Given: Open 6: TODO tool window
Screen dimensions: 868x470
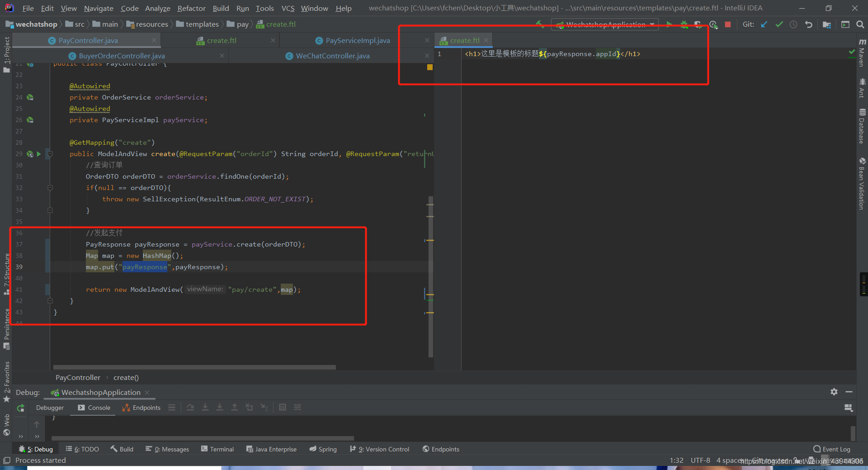Looking at the screenshot, I should click(82, 449).
